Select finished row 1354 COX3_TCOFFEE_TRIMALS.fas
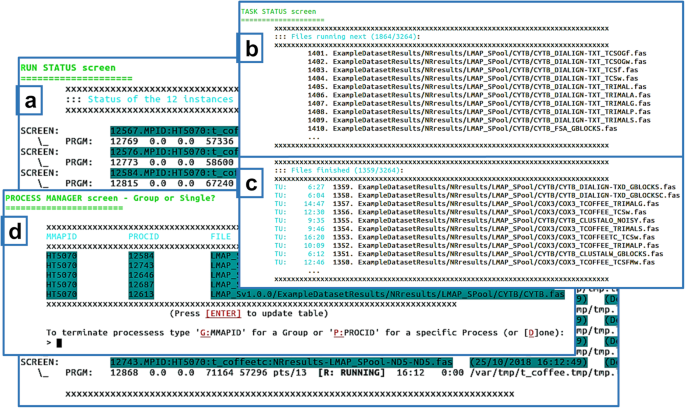The width and height of the screenshot is (685, 408). (467, 228)
